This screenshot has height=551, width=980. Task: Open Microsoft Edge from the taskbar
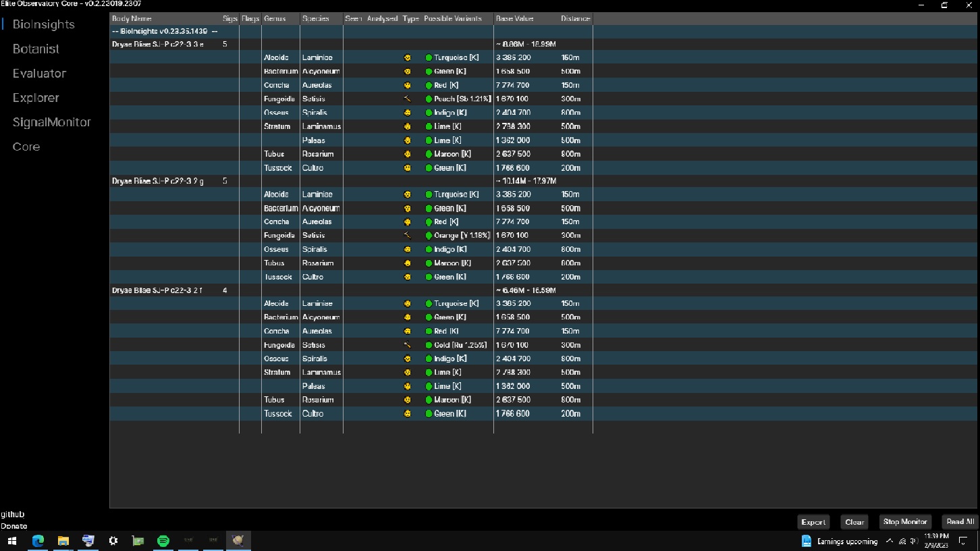(38, 541)
